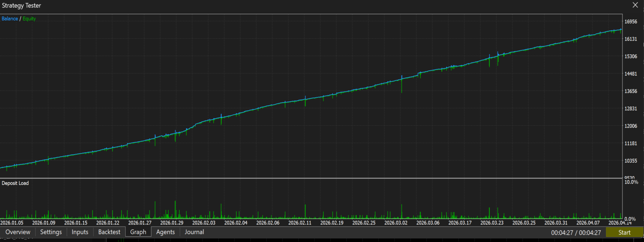The height and width of the screenshot is (242, 644).
Task: Select the Graph tab
Action: click(138, 232)
